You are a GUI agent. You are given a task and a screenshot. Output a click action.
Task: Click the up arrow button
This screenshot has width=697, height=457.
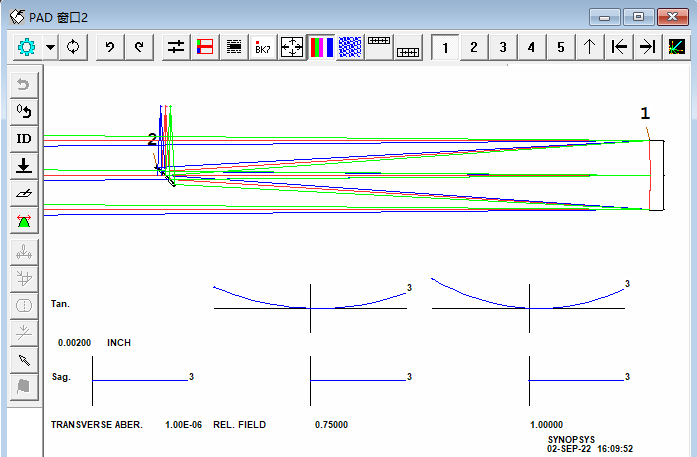pos(589,47)
